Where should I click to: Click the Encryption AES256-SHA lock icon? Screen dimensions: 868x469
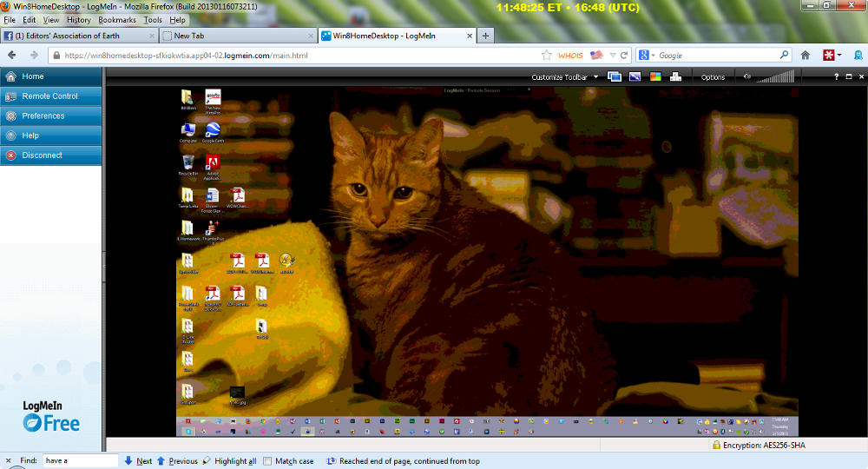pyautogui.click(x=716, y=445)
